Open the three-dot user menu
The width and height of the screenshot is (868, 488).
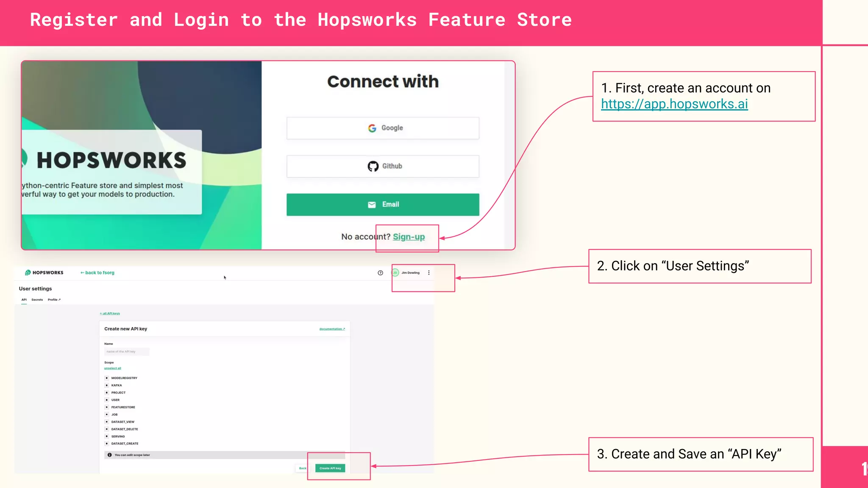[429, 273]
